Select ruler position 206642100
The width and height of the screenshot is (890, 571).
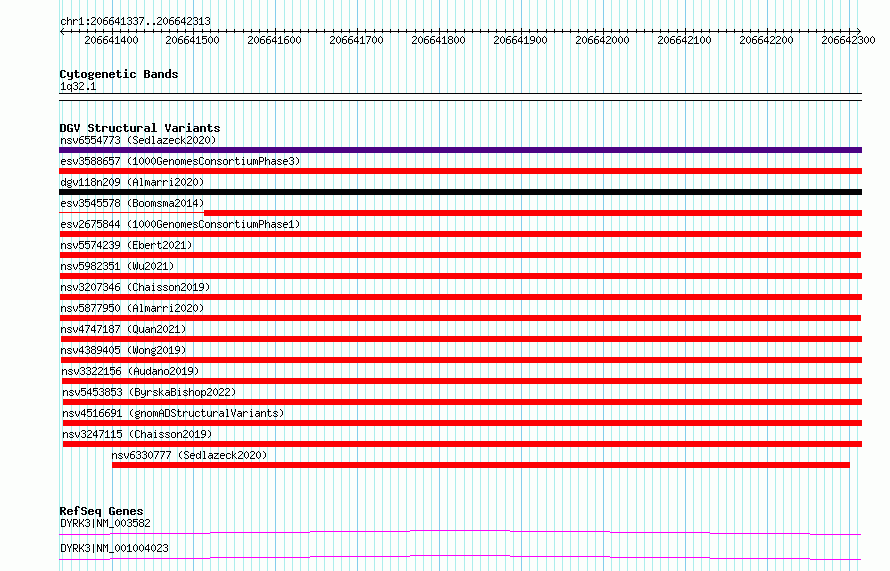tap(685, 40)
